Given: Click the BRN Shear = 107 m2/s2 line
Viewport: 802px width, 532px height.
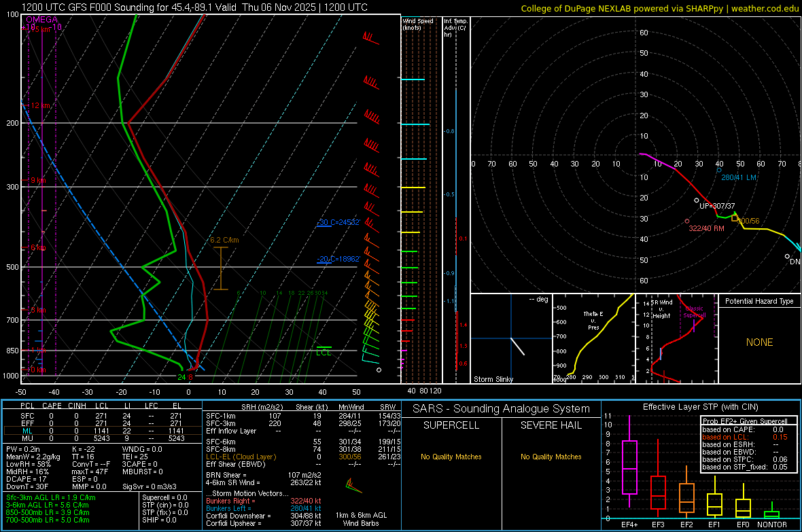Looking at the screenshot, I should click(264, 475).
